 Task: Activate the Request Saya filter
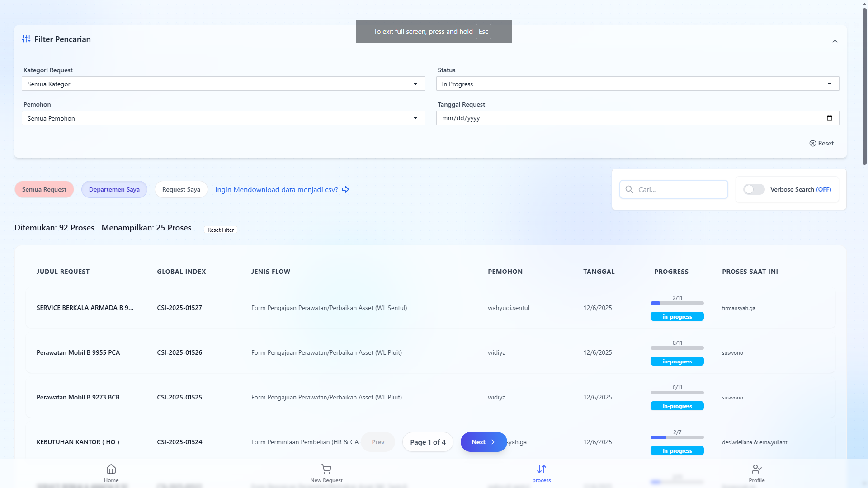pyautogui.click(x=181, y=189)
